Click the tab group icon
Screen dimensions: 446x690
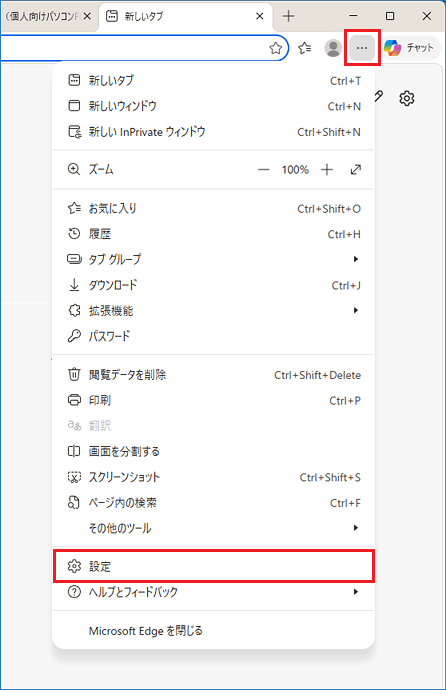coord(74,259)
